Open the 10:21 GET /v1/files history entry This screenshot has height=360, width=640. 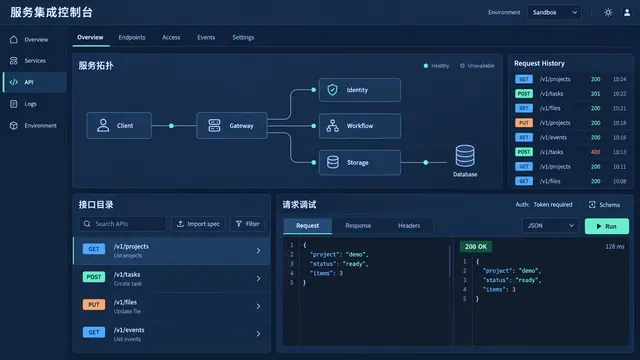click(x=571, y=108)
